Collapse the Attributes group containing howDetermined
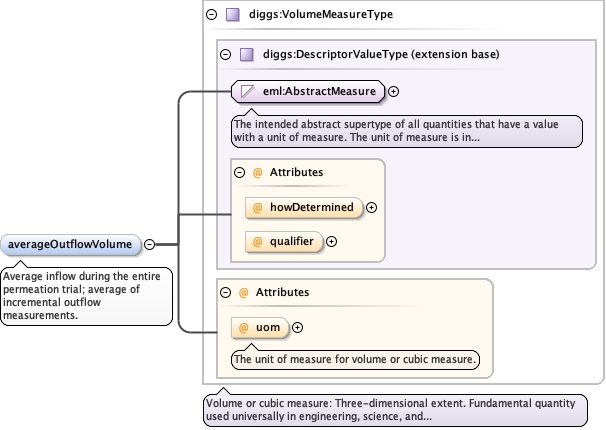 (x=239, y=172)
